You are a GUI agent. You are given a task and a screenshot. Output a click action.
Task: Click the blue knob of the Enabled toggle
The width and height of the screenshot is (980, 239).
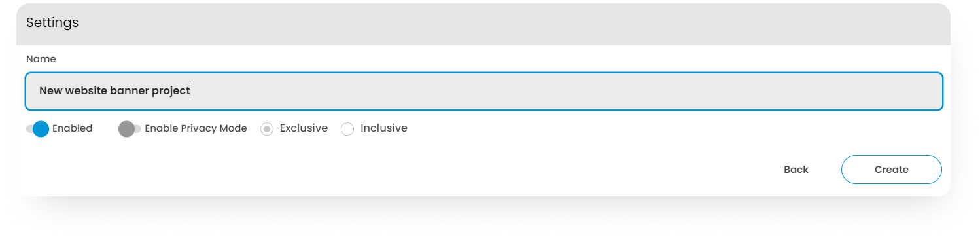[x=41, y=129]
